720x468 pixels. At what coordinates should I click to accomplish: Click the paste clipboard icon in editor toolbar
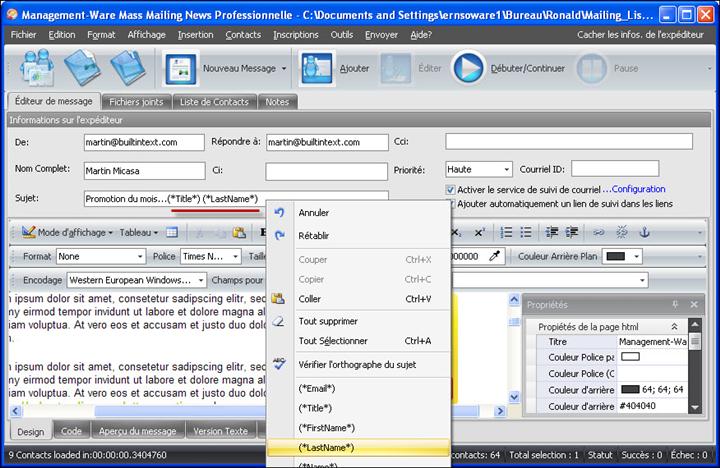[x=239, y=232]
